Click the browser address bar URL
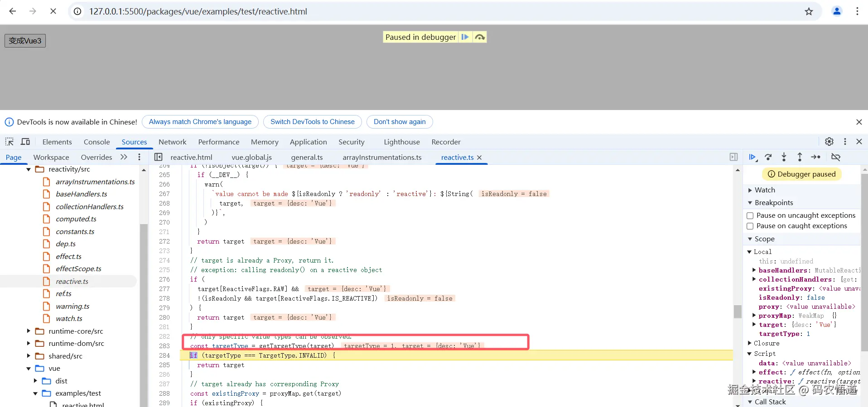The width and height of the screenshot is (868, 407). pos(198,11)
